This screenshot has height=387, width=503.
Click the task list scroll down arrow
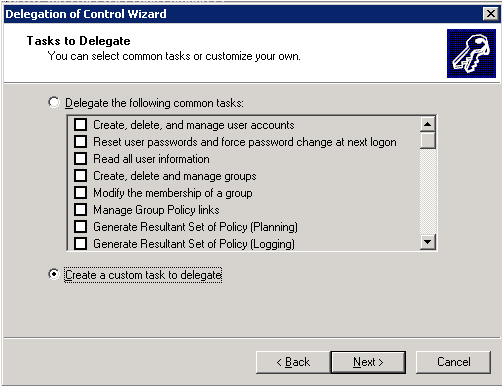428,241
